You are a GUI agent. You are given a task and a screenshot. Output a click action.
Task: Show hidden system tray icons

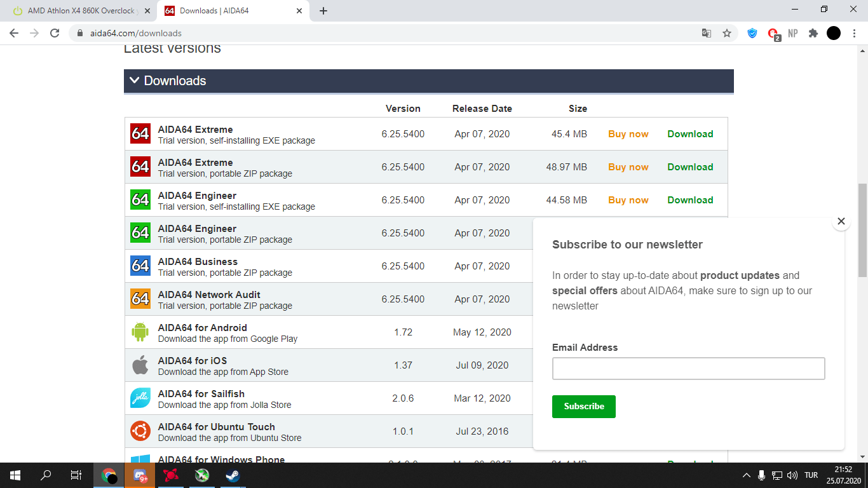click(x=746, y=475)
